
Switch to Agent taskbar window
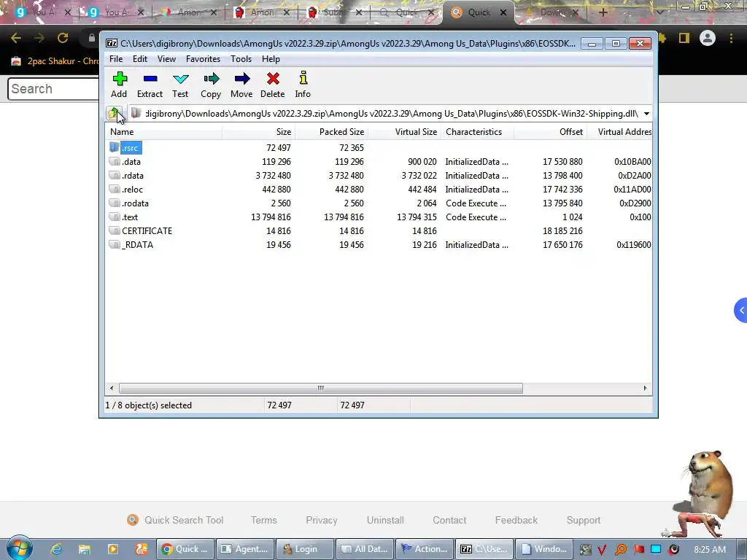click(x=245, y=549)
